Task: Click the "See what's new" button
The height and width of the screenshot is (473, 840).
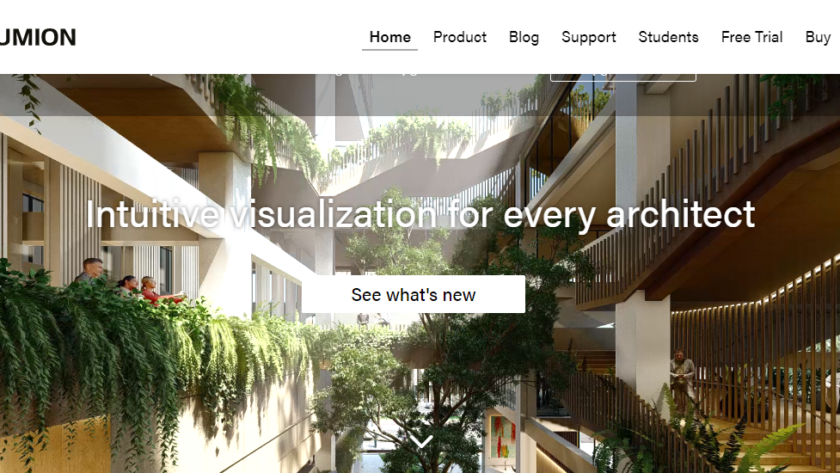Action: click(x=413, y=294)
